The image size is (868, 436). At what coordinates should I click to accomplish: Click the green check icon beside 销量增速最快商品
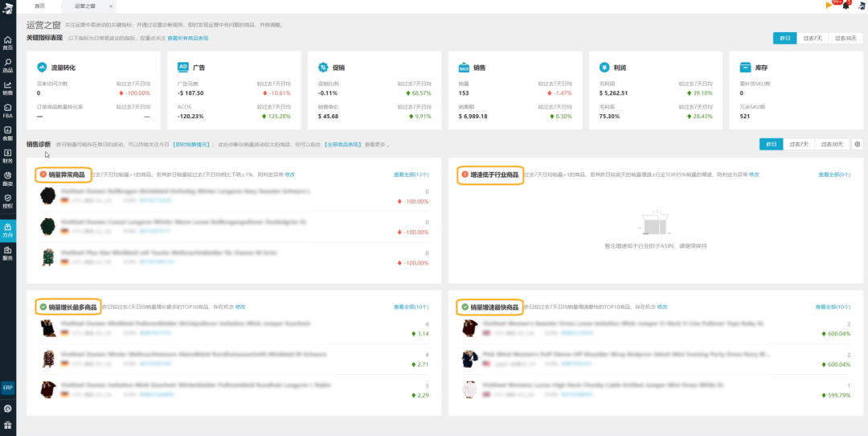(x=465, y=306)
